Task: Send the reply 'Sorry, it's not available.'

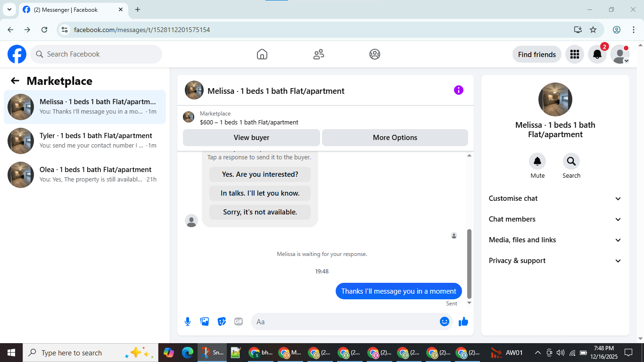Action: coord(260,212)
